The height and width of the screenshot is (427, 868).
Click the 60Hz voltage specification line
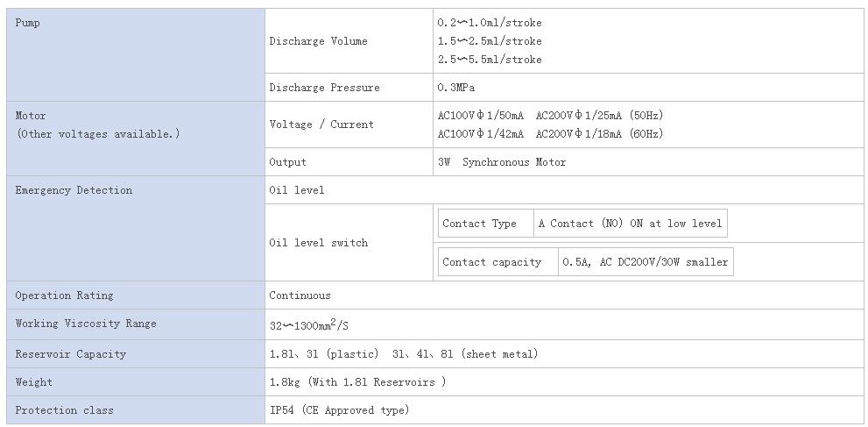(x=550, y=133)
